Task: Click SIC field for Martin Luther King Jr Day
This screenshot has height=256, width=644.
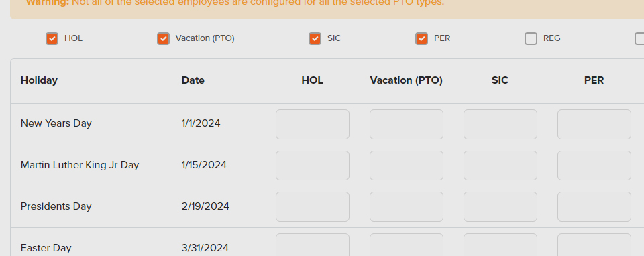Action: click(500, 166)
